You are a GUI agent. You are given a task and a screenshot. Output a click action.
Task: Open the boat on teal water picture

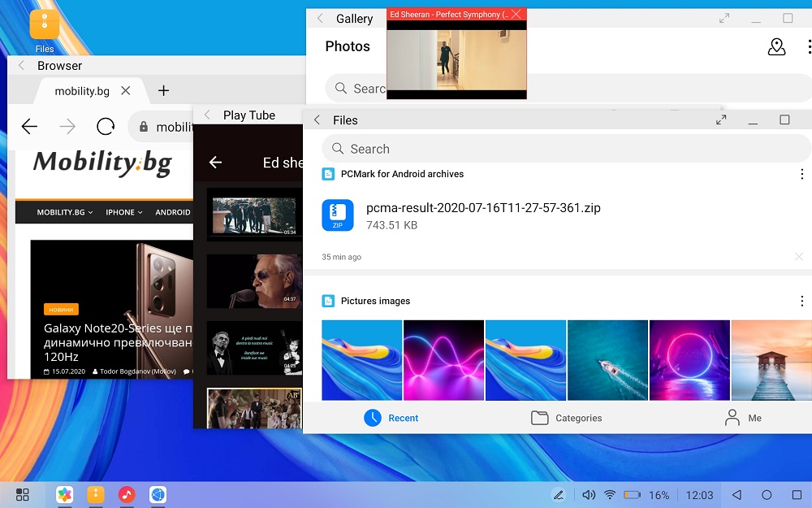click(x=607, y=360)
